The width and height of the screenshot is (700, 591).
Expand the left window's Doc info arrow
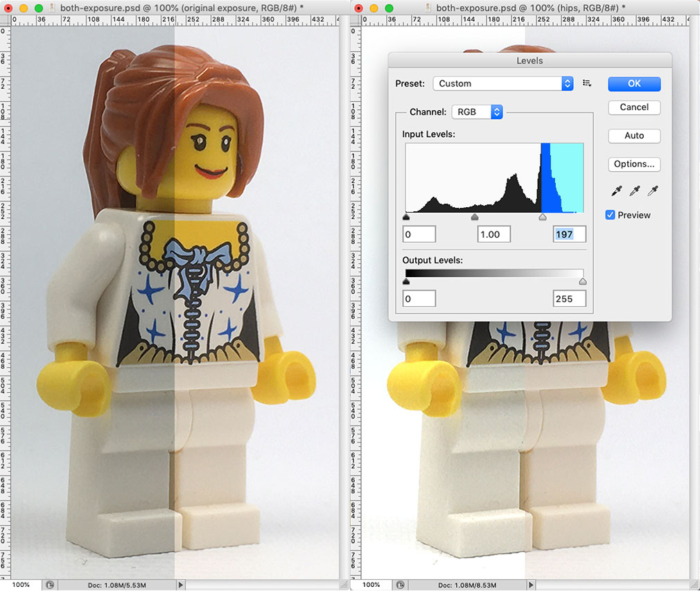coord(182,585)
